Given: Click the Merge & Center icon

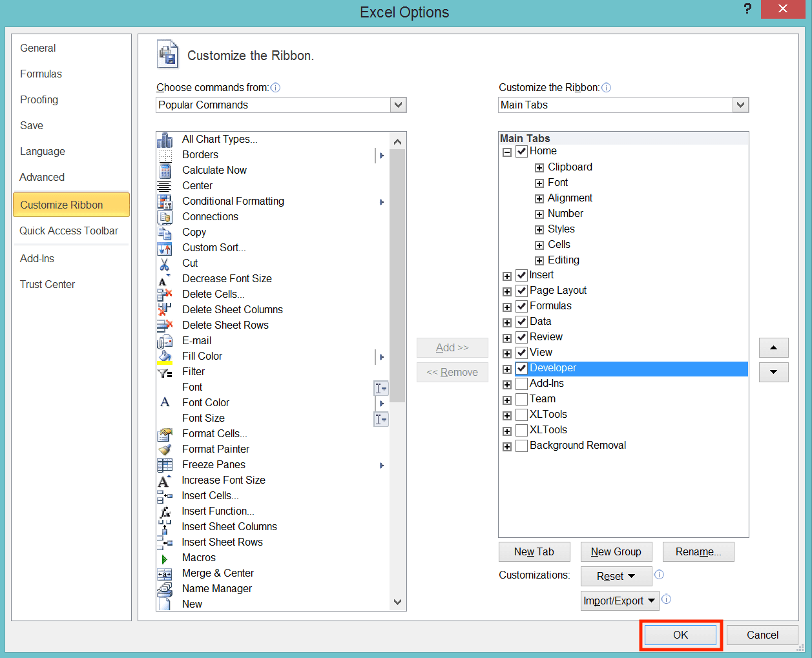Looking at the screenshot, I should click(x=165, y=573).
